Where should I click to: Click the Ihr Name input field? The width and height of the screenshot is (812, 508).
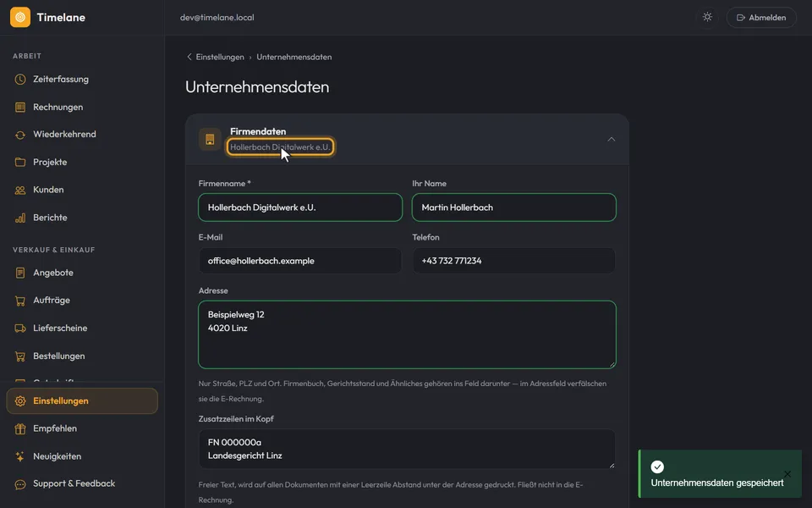pyautogui.click(x=513, y=207)
